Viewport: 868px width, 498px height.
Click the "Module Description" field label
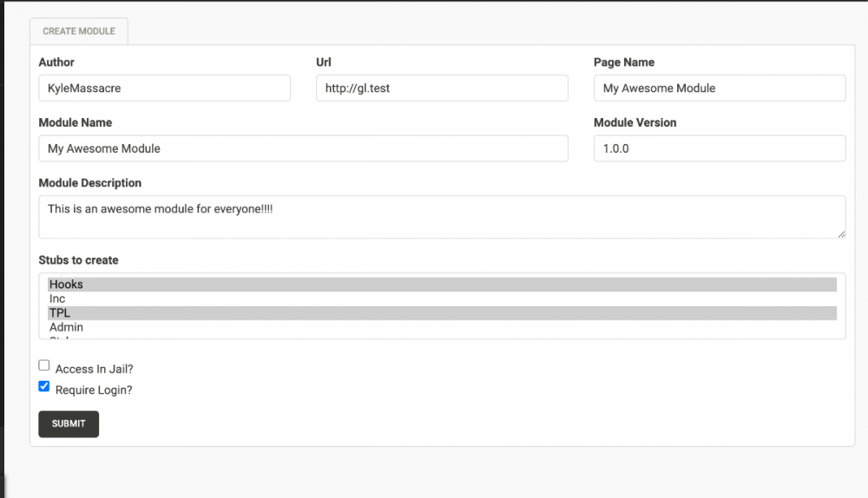click(89, 183)
